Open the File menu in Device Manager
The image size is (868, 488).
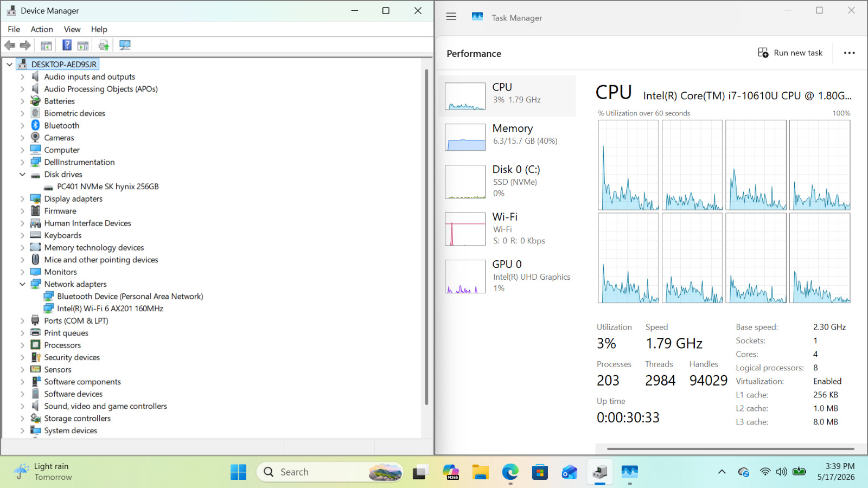(14, 29)
